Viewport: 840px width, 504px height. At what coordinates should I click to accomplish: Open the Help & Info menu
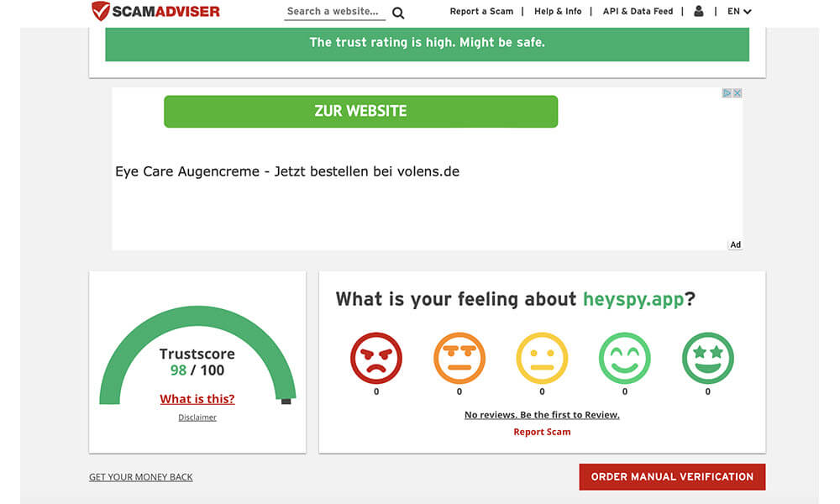tap(558, 11)
